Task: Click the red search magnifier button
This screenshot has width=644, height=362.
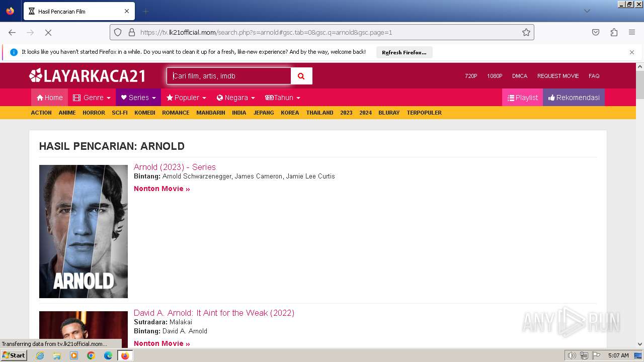Action: 301,76
